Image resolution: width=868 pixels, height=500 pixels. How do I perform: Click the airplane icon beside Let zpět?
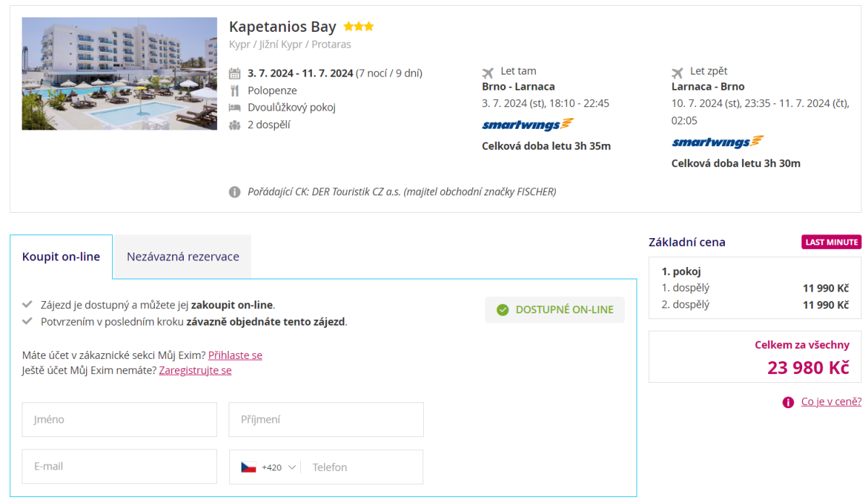point(678,72)
